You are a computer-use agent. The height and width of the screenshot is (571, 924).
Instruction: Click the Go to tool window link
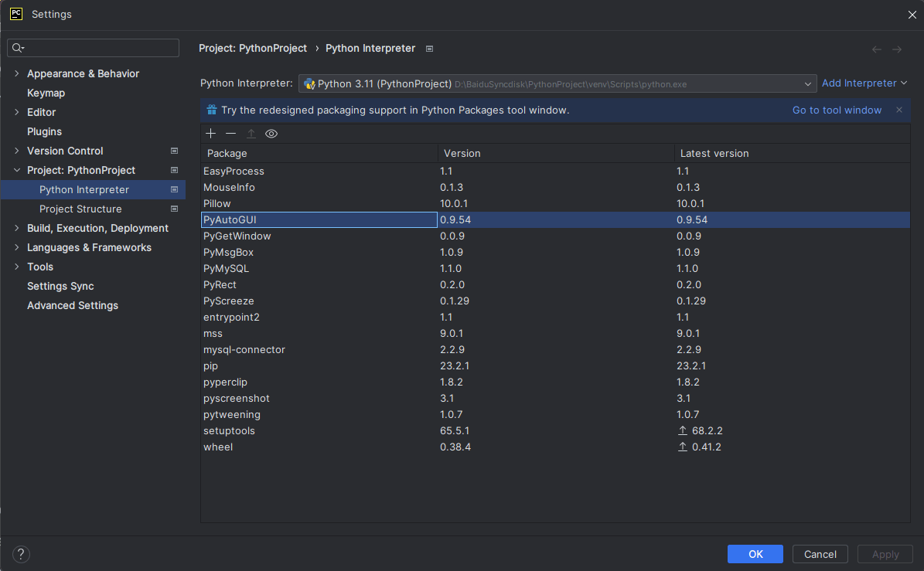point(837,110)
